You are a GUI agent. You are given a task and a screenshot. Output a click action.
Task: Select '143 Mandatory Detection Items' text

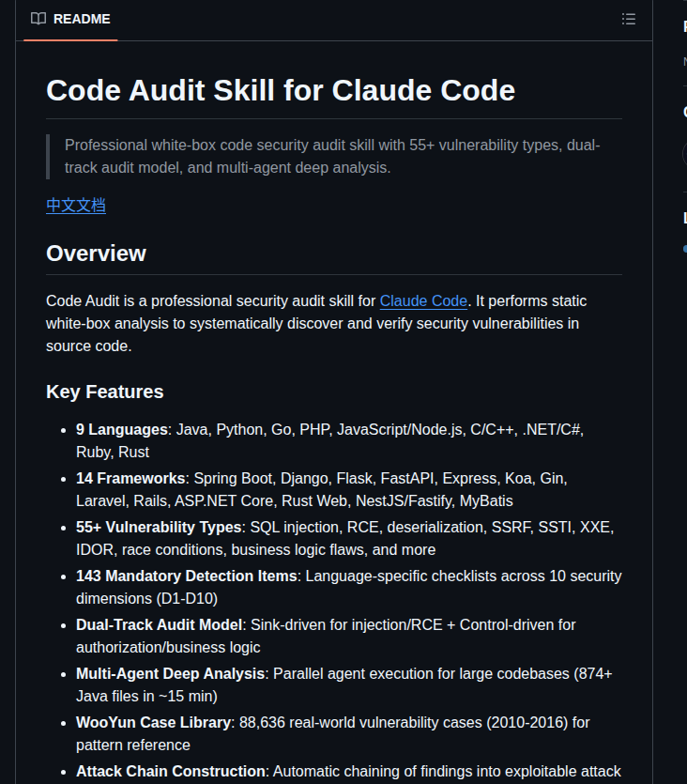coord(187,576)
